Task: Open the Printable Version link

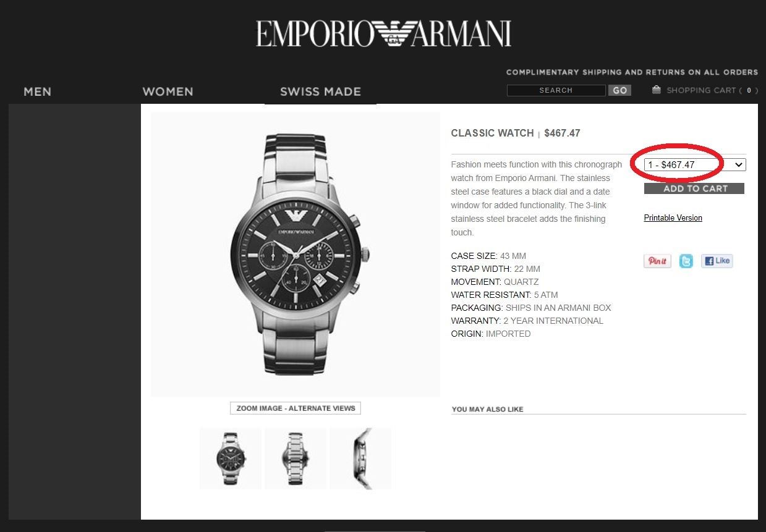Action: [673, 218]
